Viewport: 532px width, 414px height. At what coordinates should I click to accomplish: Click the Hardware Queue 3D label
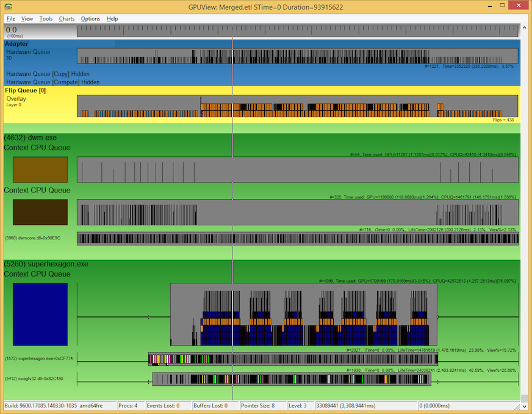point(28,54)
